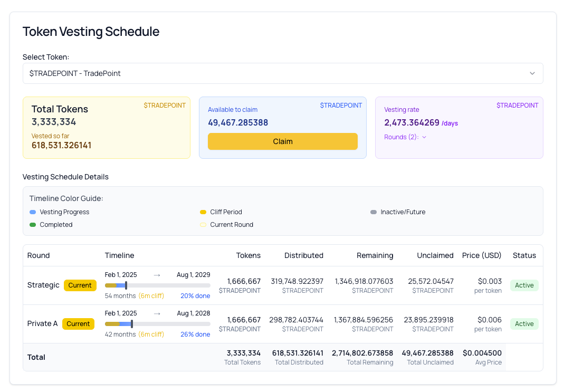Open the Select Token dropdown
This screenshot has width=564, height=392.
(x=282, y=73)
